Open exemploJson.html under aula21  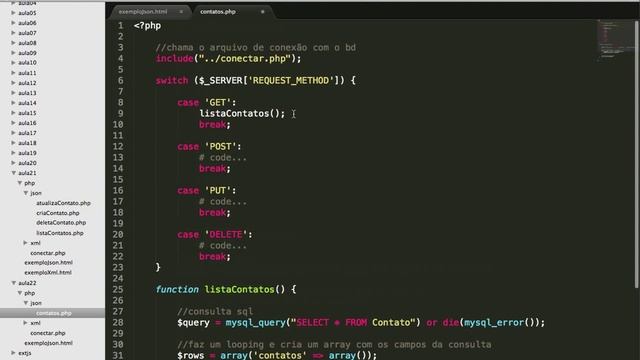tap(48, 263)
